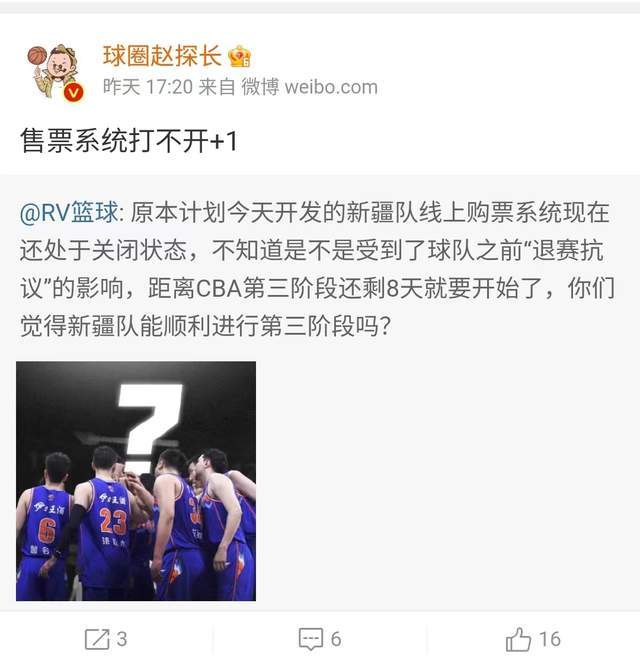Open the quoted repost text body
The width and height of the screenshot is (640, 661).
tap(317, 269)
